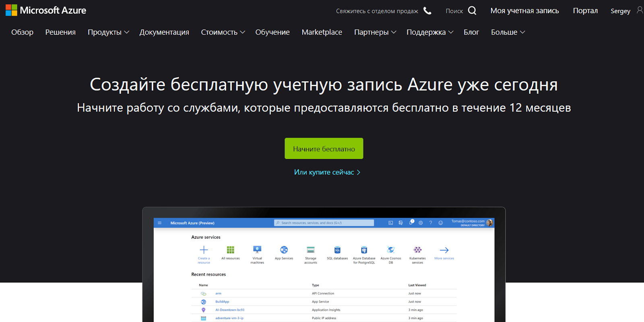Click the BuildApp name in preview
The image size is (644, 322).
(x=222, y=302)
